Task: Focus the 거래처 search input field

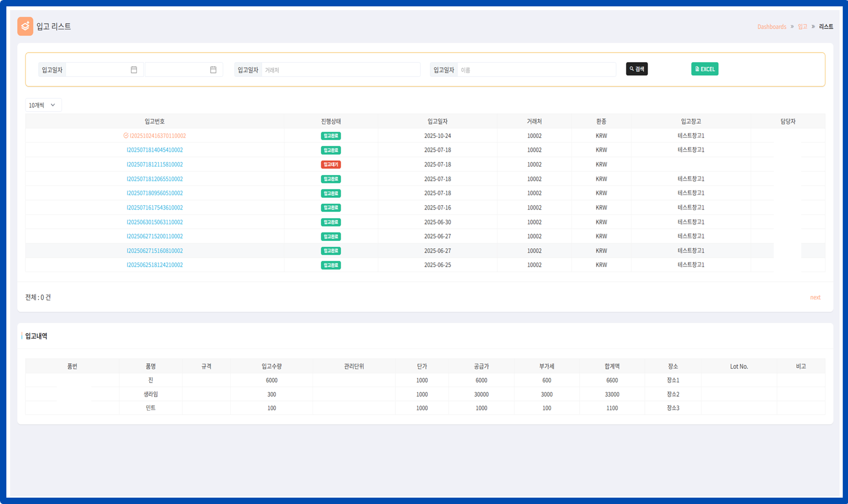Action: [x=340, y=69]
